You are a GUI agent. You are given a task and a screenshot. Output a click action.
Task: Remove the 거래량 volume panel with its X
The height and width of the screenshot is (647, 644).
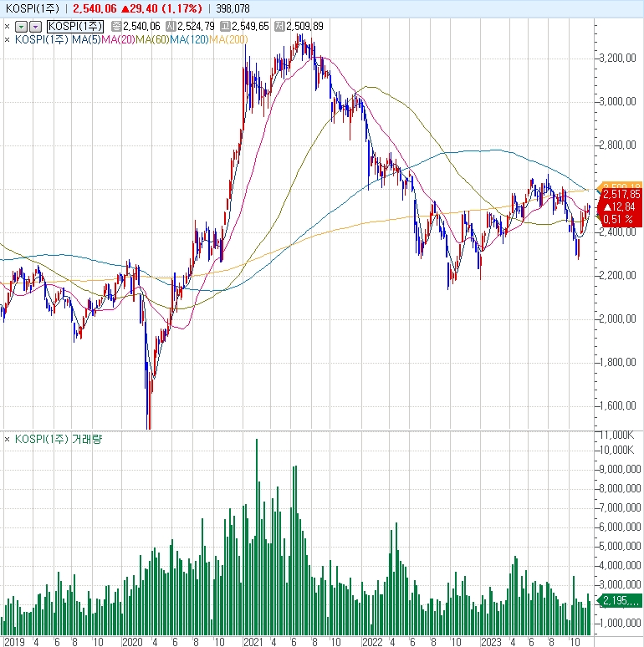pos(7,440)
